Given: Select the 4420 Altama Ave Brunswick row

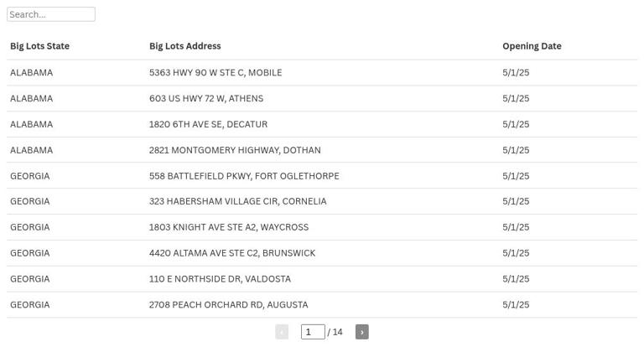Looking at the screenshot, I should (232, 253).
